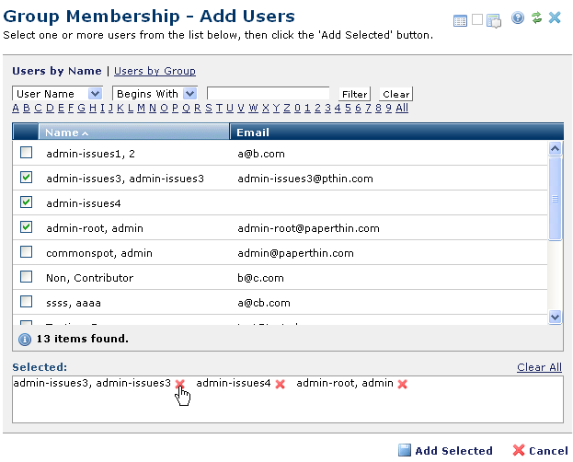This screenshot has width=573, height=462.
Task: Click the blank square icon in header
Action: 477,19
